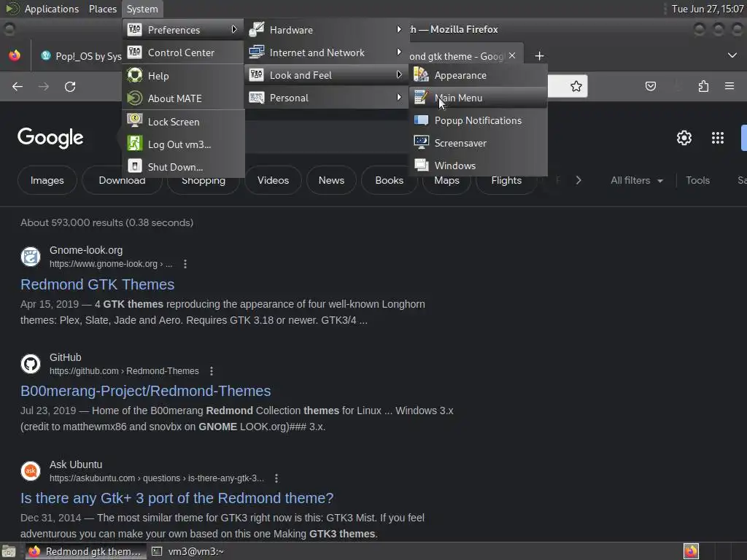List all Firefox tabs with the chevron
The width and height of the screenshot is (747, 560).
point(732,55)
